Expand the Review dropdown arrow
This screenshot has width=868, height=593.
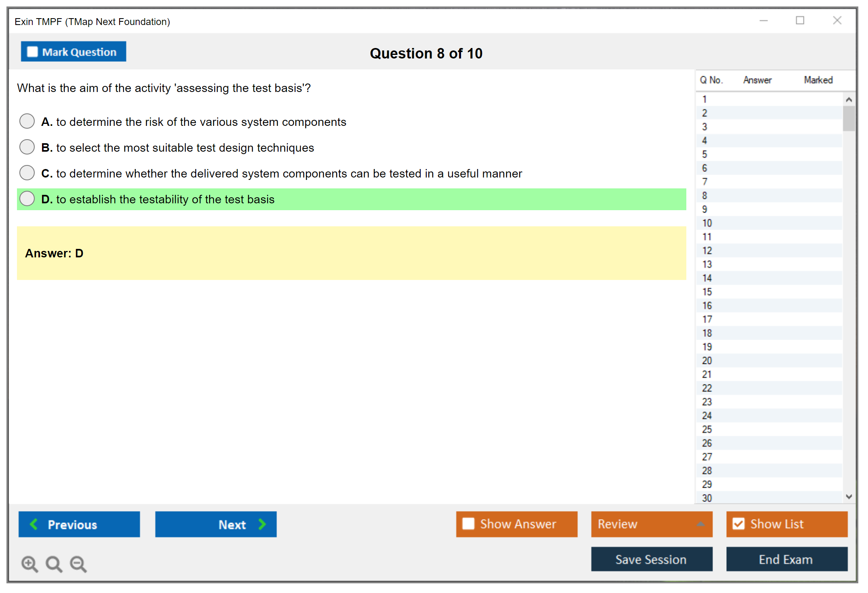click(x=700, y=524)
